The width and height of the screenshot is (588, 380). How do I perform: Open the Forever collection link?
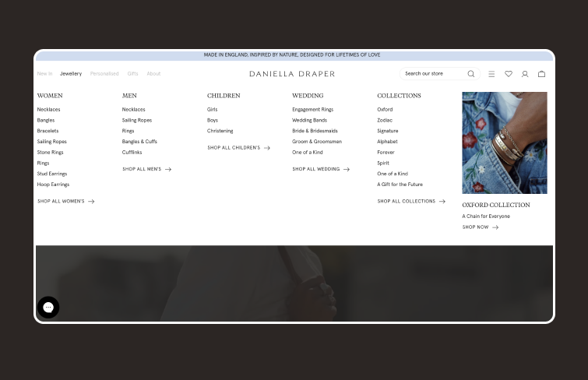pos(386,153)
